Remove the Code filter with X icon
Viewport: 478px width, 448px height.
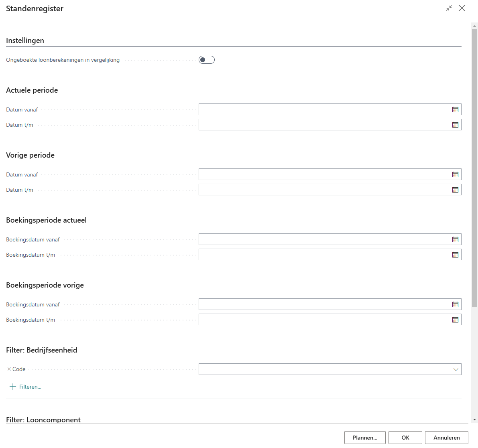[x=9, y=369]
